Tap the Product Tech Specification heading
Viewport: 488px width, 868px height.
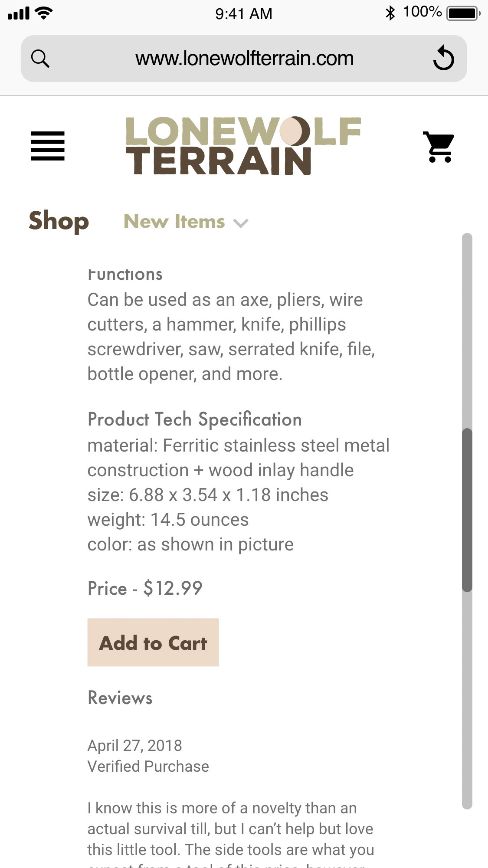(x=194, y=419)
